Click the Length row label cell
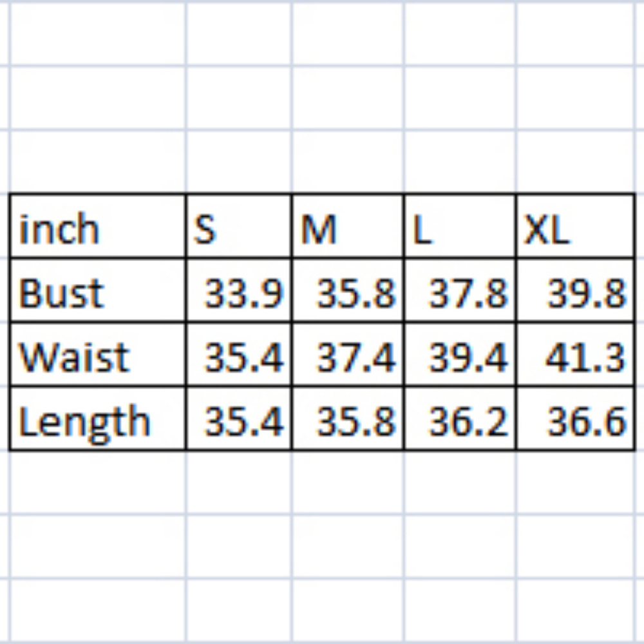This screenshot has height=644, width=644. [x=97, y=420]
